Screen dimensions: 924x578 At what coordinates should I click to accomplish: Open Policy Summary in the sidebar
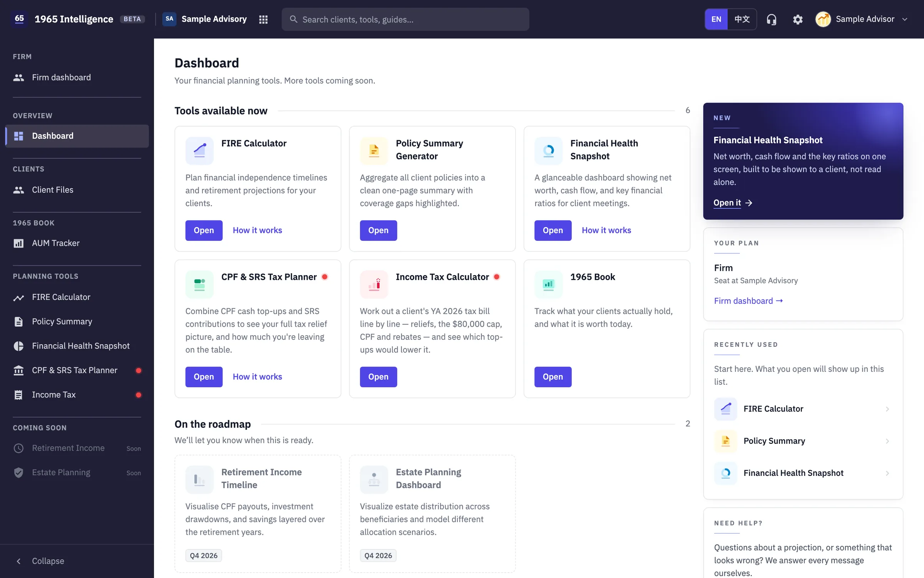77,321
